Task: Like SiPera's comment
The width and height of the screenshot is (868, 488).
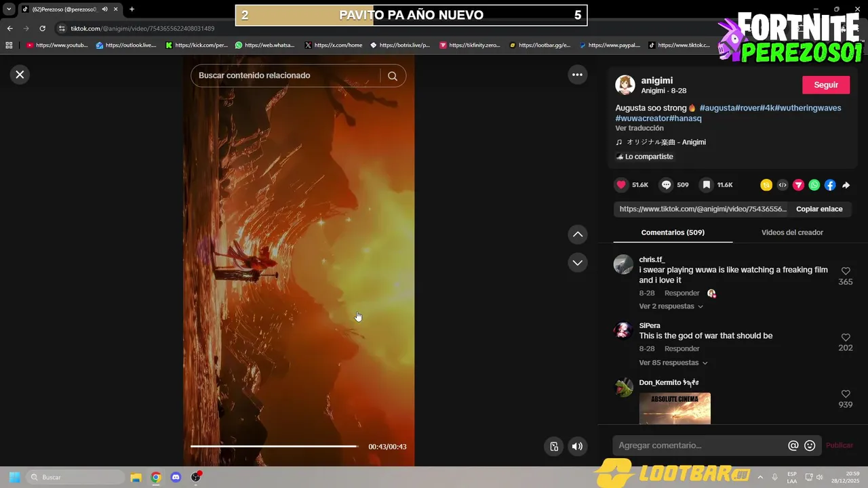Action: point(846,338)
